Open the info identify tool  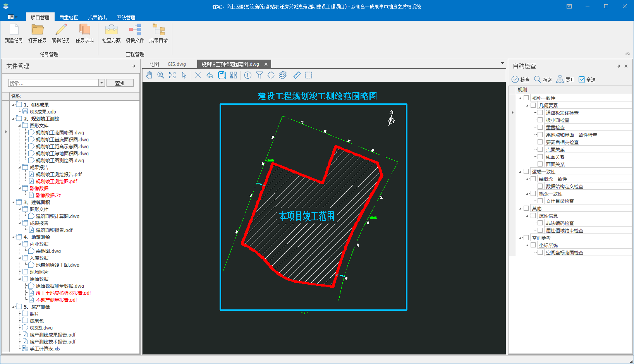[248, 75]
